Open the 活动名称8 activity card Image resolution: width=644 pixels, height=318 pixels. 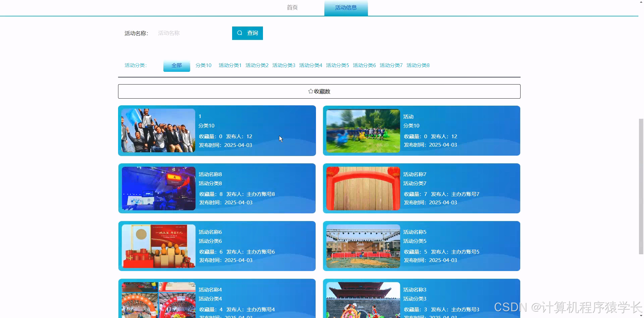pyautogui.click(x=217, y=188)
